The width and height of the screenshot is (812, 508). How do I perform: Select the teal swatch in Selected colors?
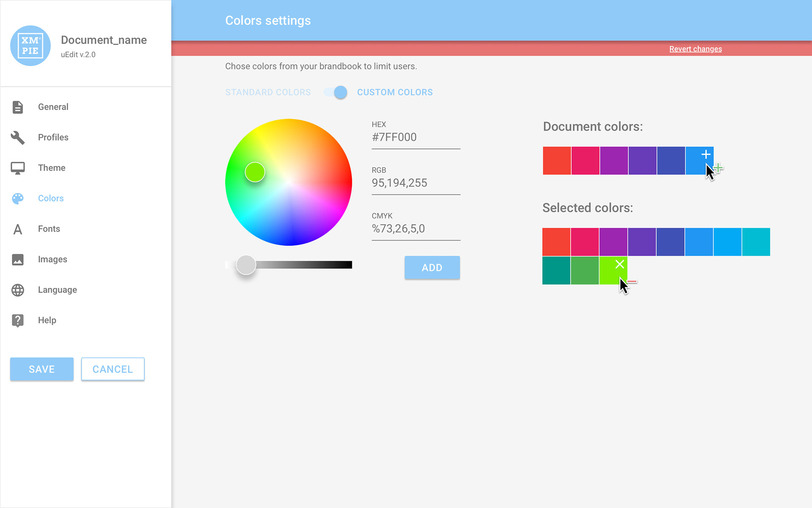[x=556, y=271]
